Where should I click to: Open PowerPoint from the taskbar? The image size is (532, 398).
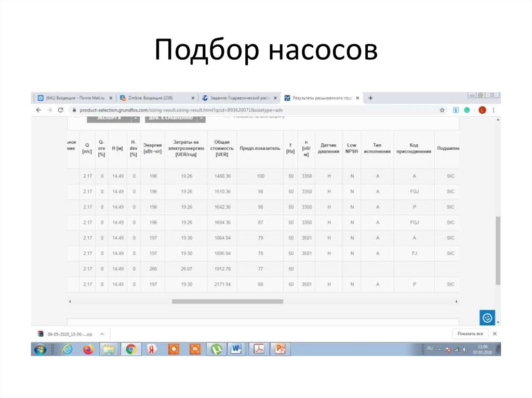click(x=281, y=349)
